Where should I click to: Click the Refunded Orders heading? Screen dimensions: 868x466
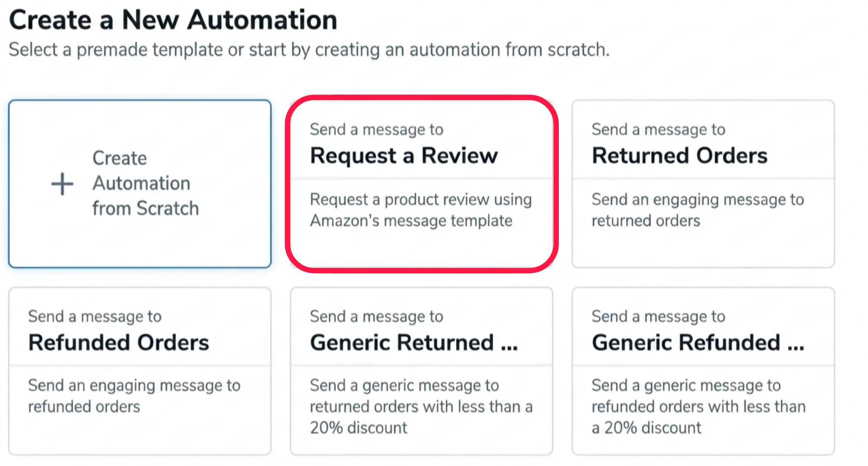119,343
